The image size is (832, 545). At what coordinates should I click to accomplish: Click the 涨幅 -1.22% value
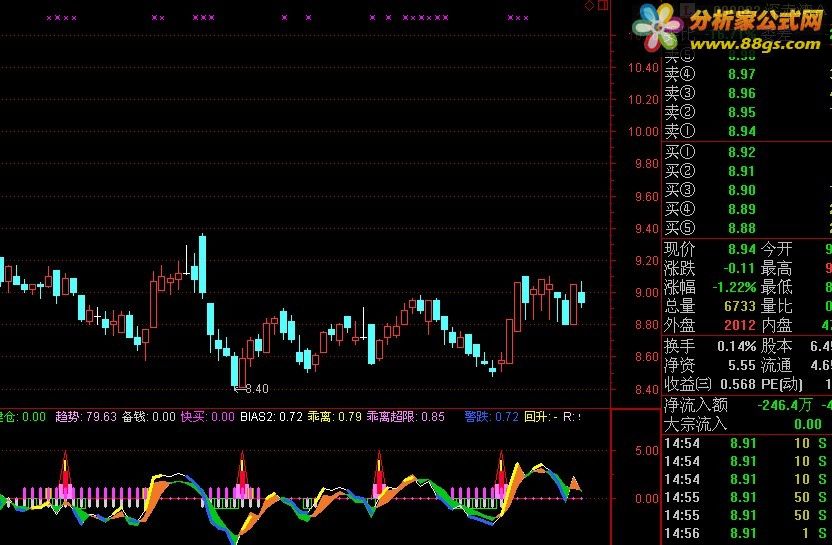[734, 288]
